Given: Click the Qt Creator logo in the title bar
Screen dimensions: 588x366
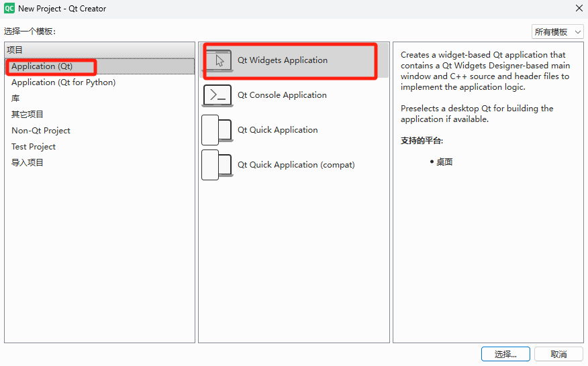Looking at the screenshot, I should click(x=9, y=8).
